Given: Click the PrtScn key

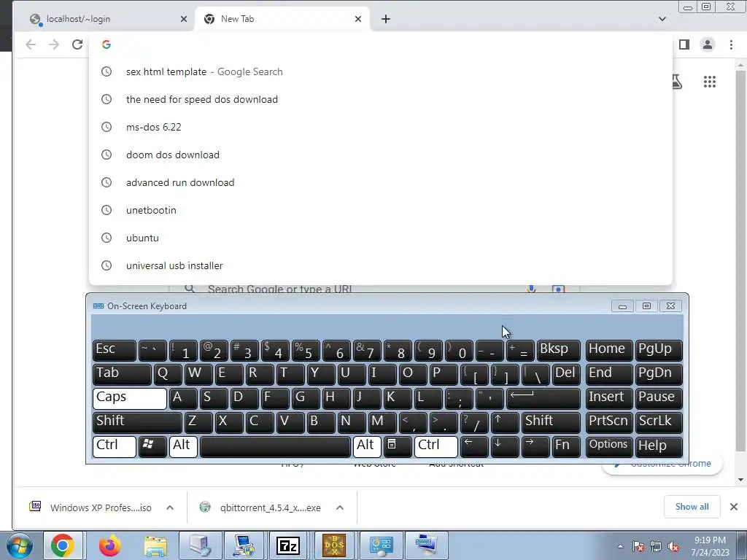Looking at the screenshot, I should point(609,422).
